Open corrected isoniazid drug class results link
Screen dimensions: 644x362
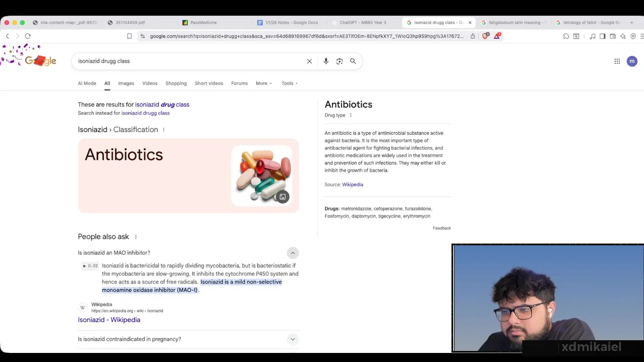(x=162, y=105)
